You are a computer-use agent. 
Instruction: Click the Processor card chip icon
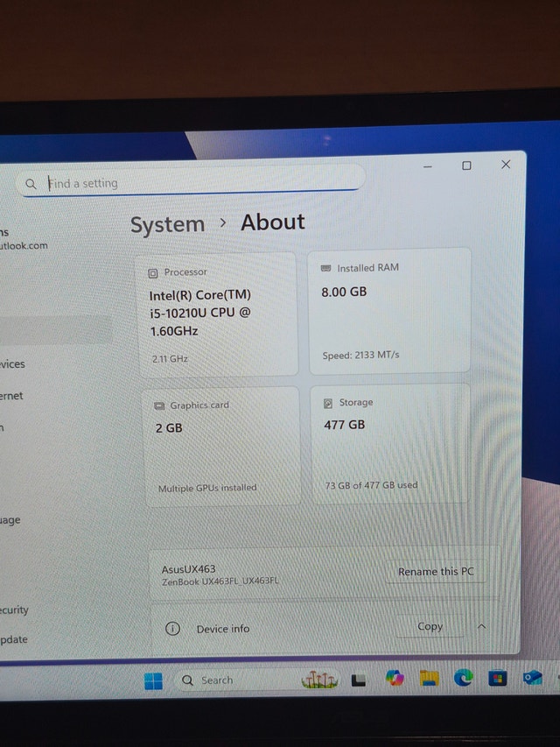(153, 273)
